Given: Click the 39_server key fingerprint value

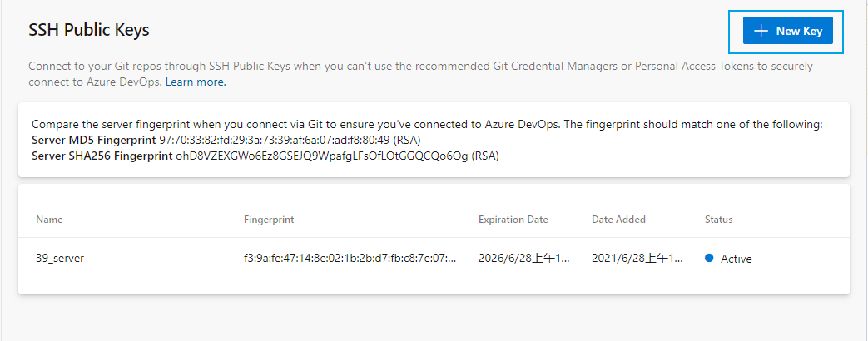Looking at the screenshot, I should [x=350, y=259].
